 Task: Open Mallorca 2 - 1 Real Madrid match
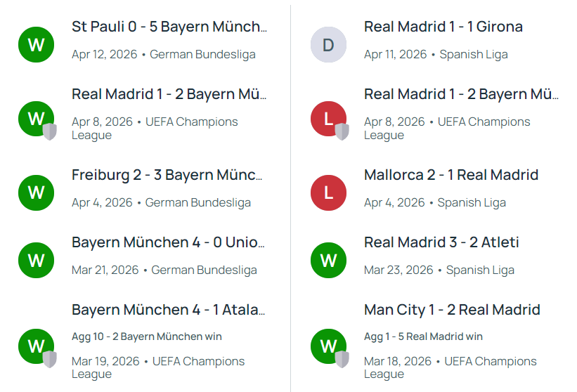tap(450, 175)
